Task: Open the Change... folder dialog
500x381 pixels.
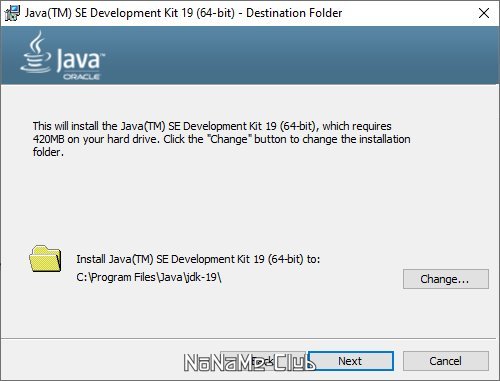Action: [446, 279]
